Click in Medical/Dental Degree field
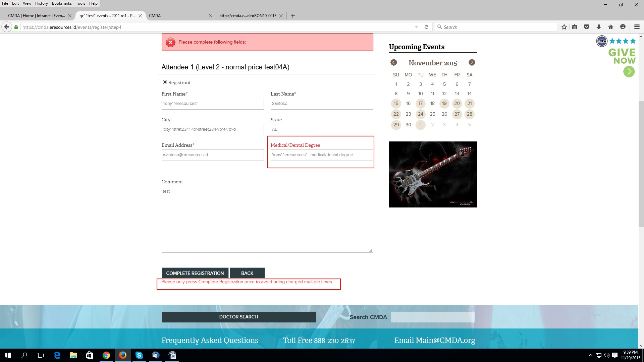 [x=322, y=155]
